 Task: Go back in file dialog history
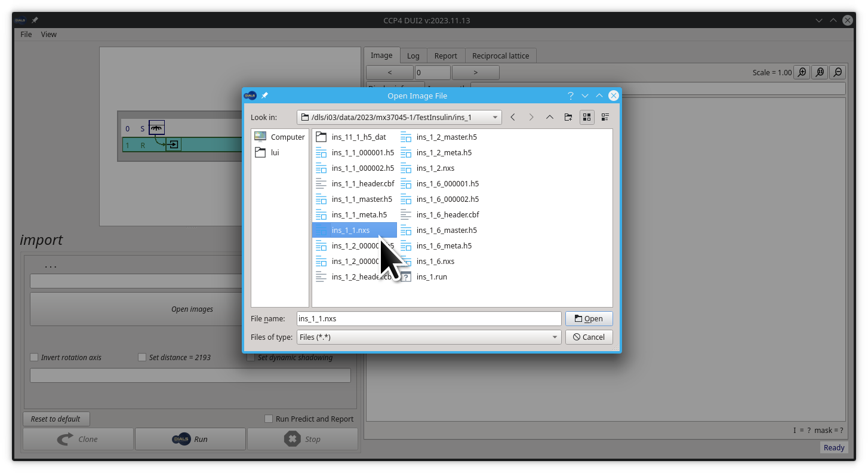pos(513,117)
